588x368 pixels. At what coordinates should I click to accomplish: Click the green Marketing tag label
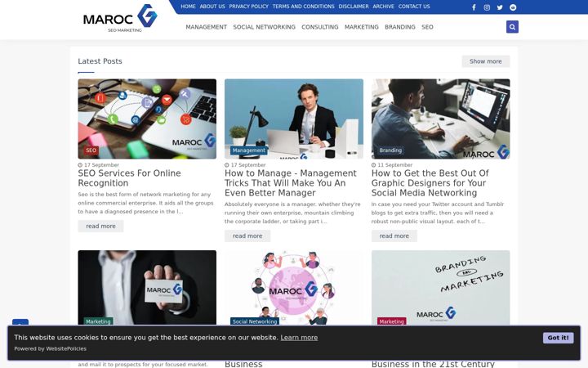coord(98,321)
